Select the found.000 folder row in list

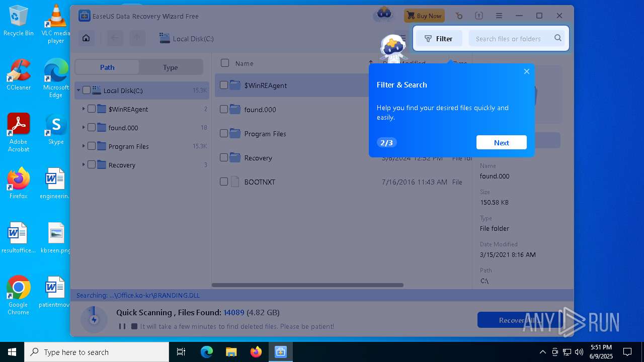[x=343, y=109]
